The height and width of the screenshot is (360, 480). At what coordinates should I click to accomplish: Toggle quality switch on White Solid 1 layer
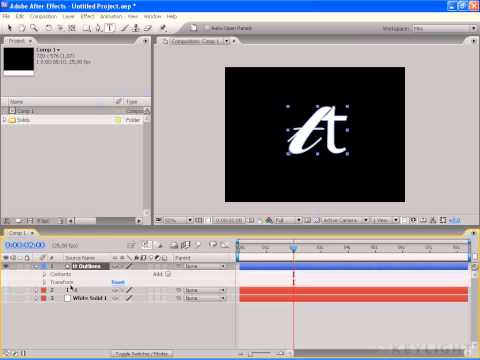click(130, 298)
